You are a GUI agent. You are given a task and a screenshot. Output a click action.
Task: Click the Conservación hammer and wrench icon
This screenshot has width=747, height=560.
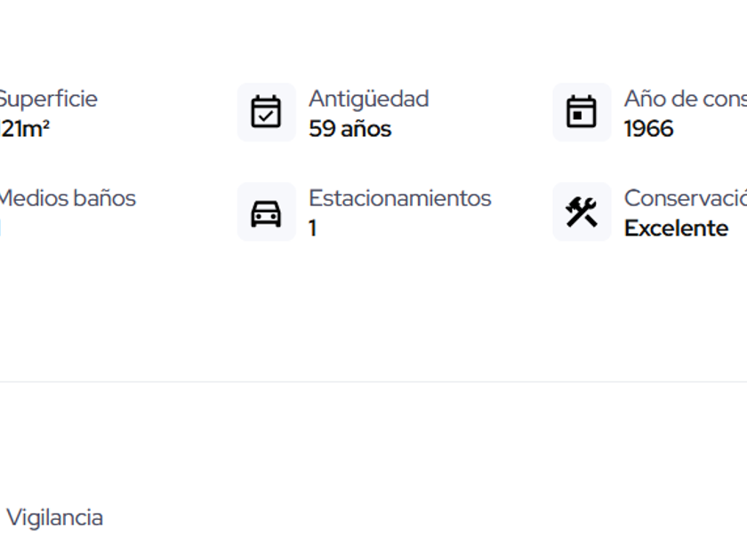(582, 212)
